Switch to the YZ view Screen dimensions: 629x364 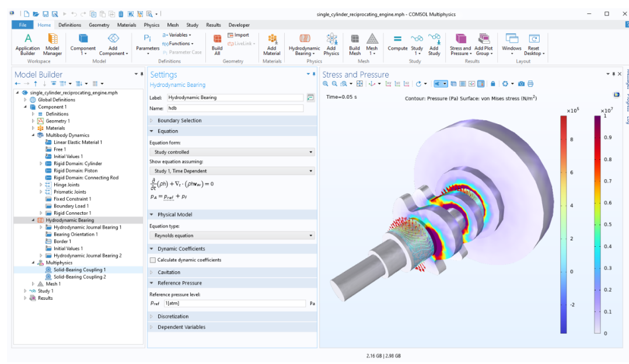[x=397, y=84]
